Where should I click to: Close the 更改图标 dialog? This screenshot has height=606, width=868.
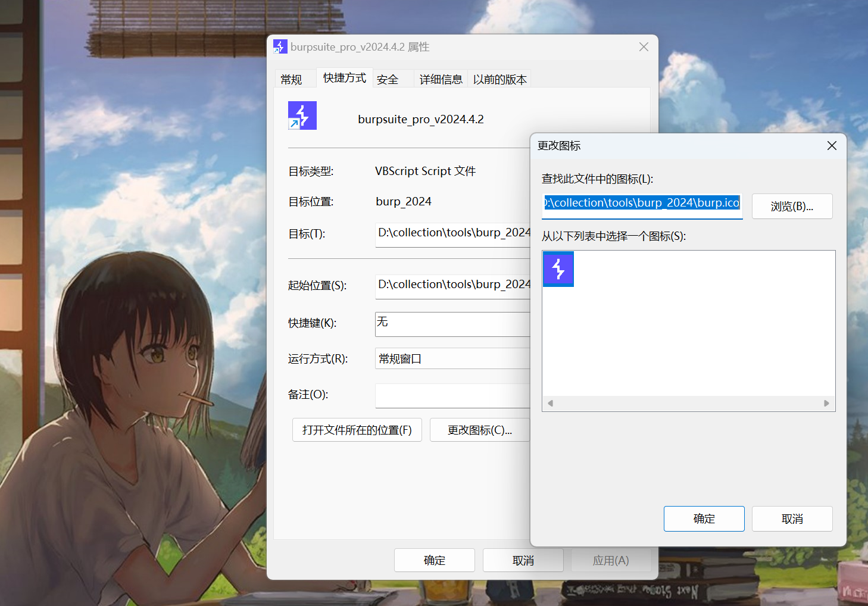click(x=832, y=146)
